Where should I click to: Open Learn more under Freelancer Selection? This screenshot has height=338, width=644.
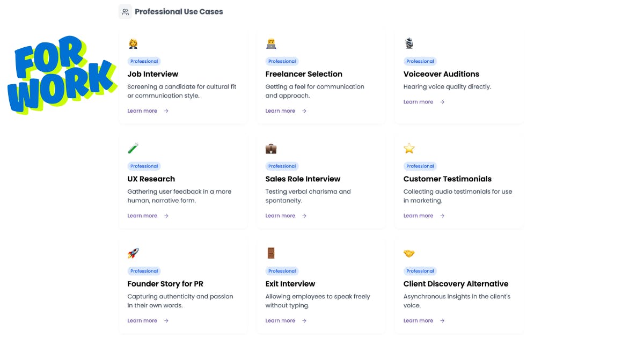click(x=280, y=111)
